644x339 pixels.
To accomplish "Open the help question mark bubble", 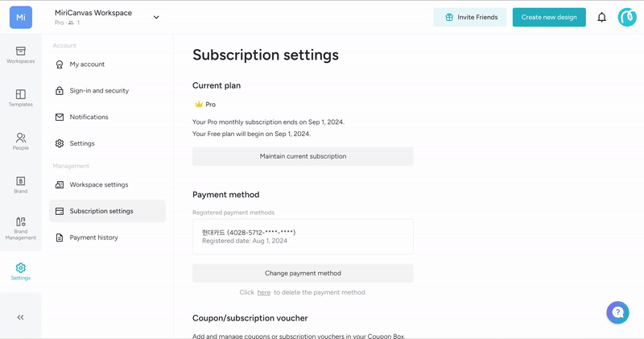I will 617,312.
